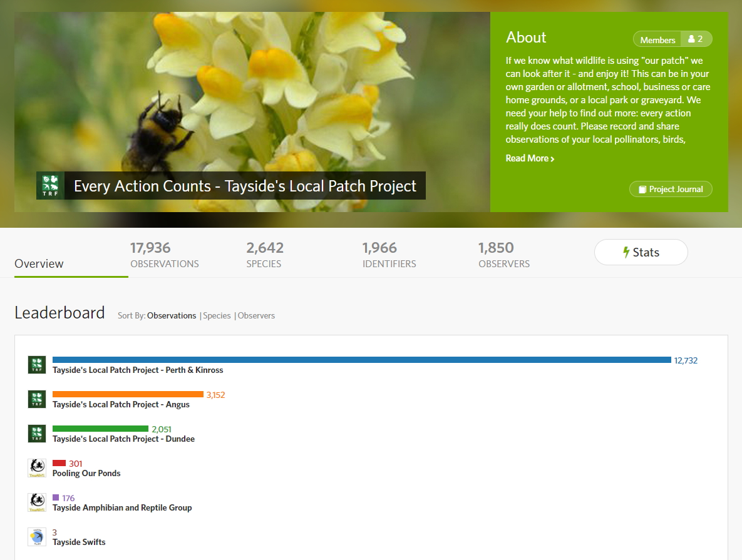Open the Pooling Our Ponds project
The image size is (742, 560).
coord(86,474)
